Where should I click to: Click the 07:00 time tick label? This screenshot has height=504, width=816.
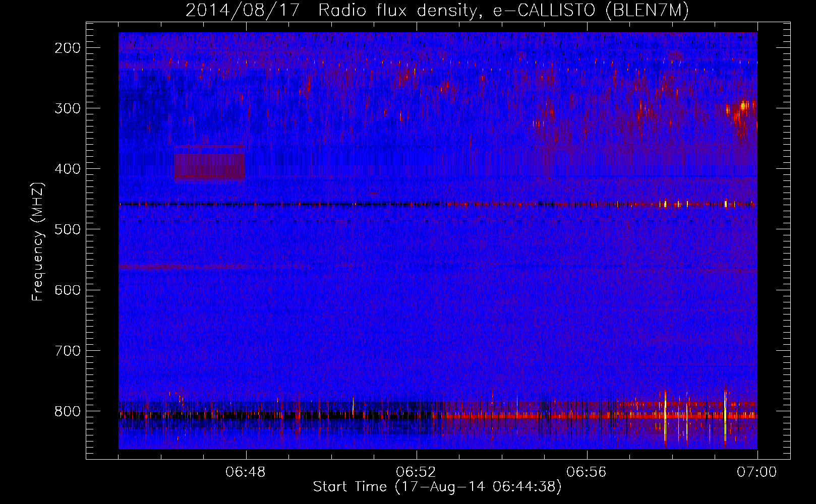point(757,472)
